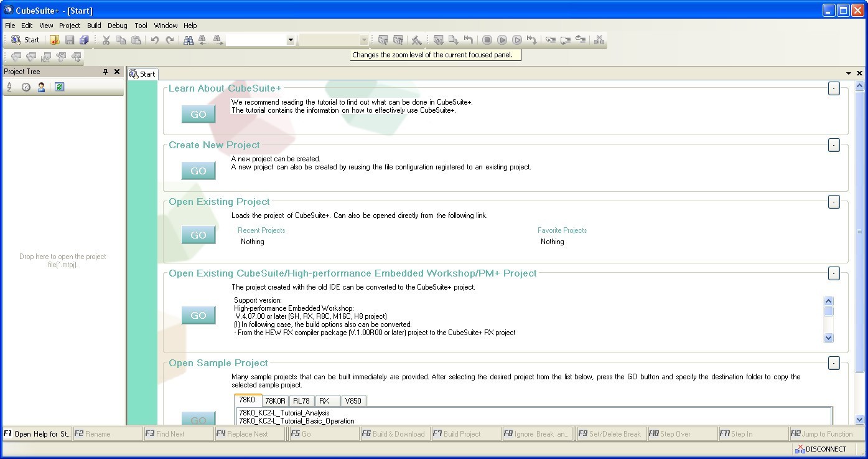Click the Step Over debug icon
Screen dimensions: 868x459
tap(566, 40)
